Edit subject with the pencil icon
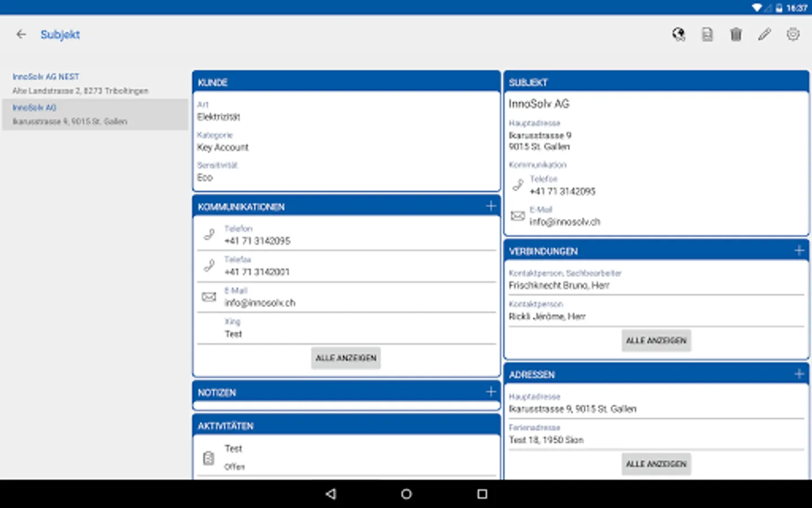The height and width of the screenshot is (508, 812). pyautogui.click(x=764, y=34)
